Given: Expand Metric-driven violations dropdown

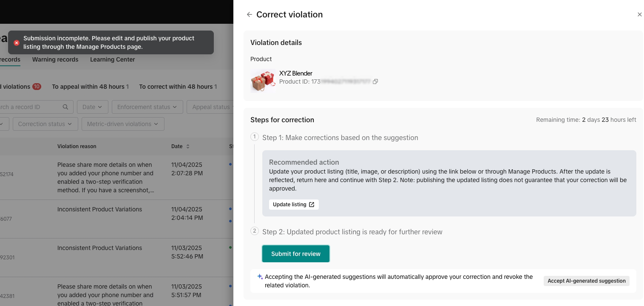Looking at the screenshot, I should click(123, 124).
